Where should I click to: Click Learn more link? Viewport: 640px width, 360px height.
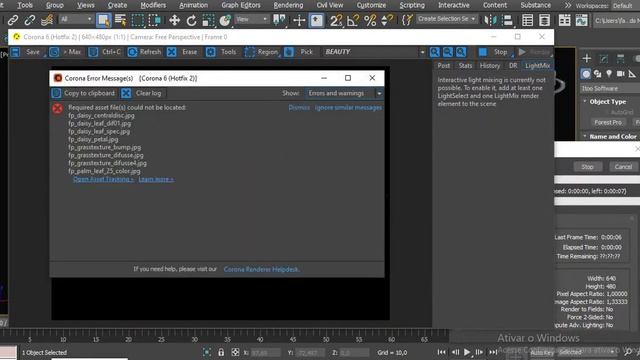[x=156, y=179]
